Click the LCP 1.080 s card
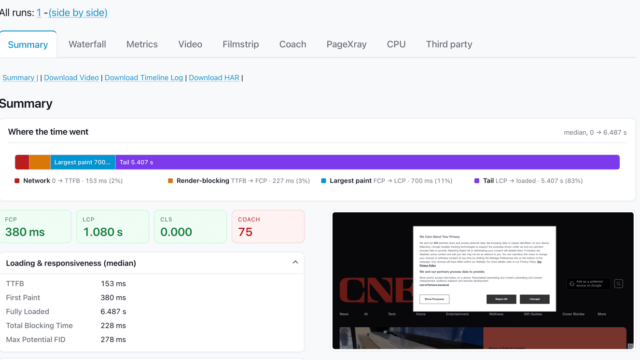 [113, 227]
